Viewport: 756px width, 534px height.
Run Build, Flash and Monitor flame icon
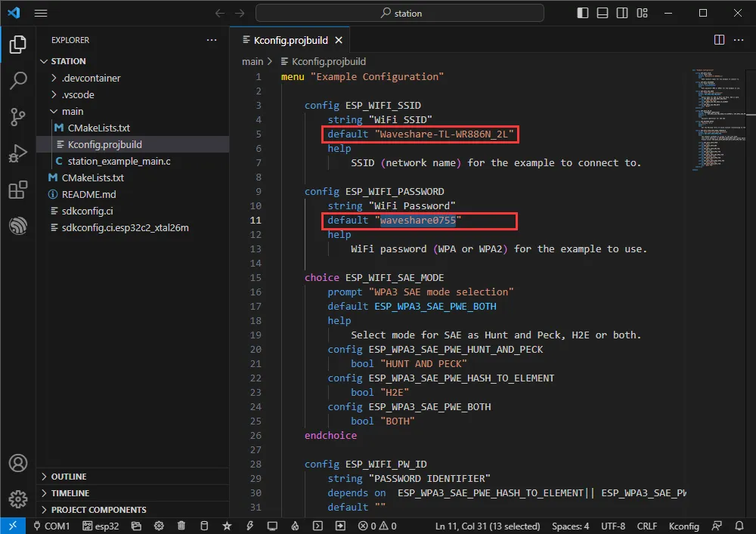click(x=295, y=526)
